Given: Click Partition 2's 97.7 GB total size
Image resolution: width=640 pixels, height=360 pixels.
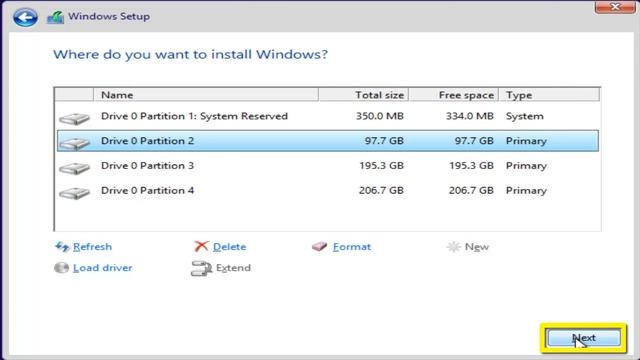Looking at the screenshot, I should click(x=384, y=141).
